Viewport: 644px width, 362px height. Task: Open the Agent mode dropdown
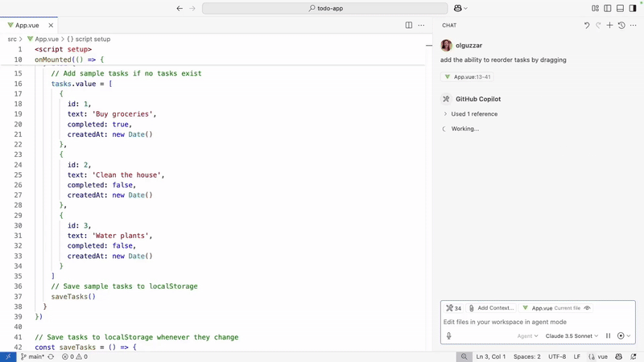527,335
